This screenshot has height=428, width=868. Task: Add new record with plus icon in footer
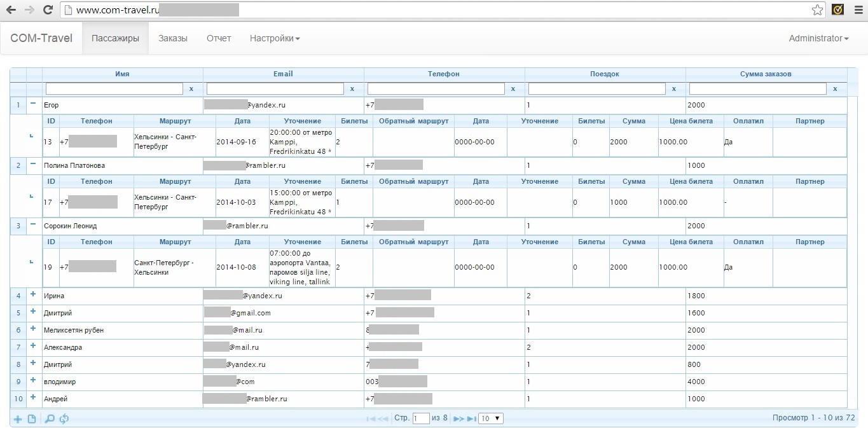point(18,418)
